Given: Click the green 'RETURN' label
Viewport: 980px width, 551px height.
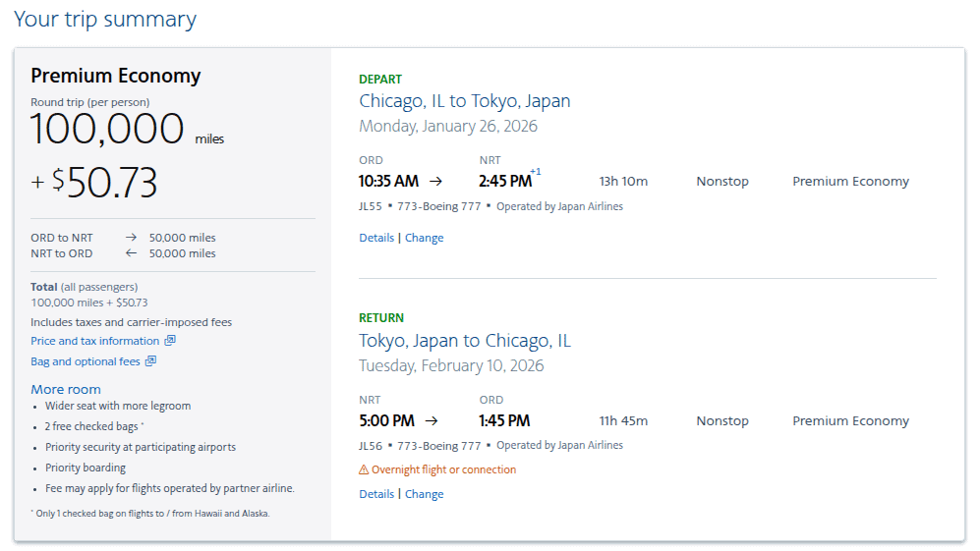Looking at the screenshot, I should click(x=381, y=318).
